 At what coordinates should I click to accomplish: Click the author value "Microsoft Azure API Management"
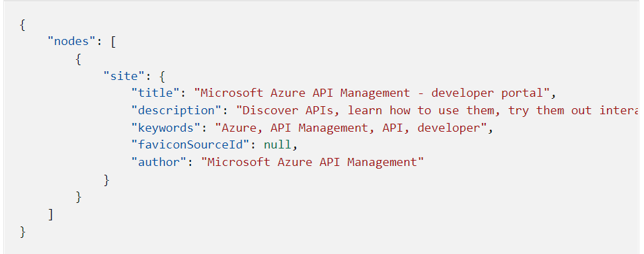pyautogui.click(x=312, y=162)
